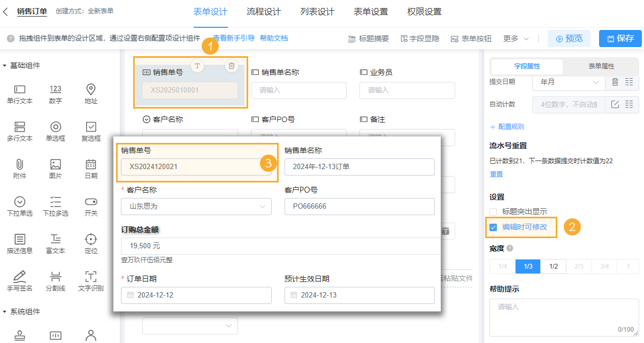Select the 单行文本 component icon

coord(19,90)
